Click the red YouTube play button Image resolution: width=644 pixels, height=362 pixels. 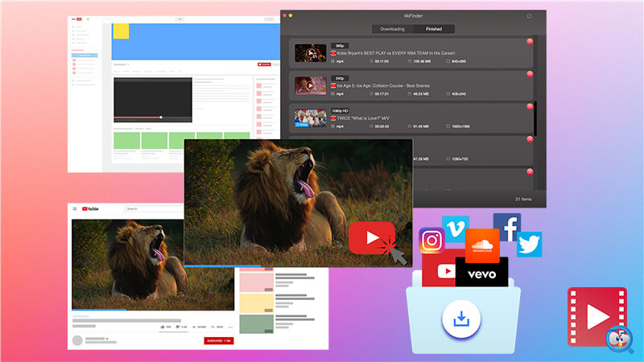(x=372, y=238)
